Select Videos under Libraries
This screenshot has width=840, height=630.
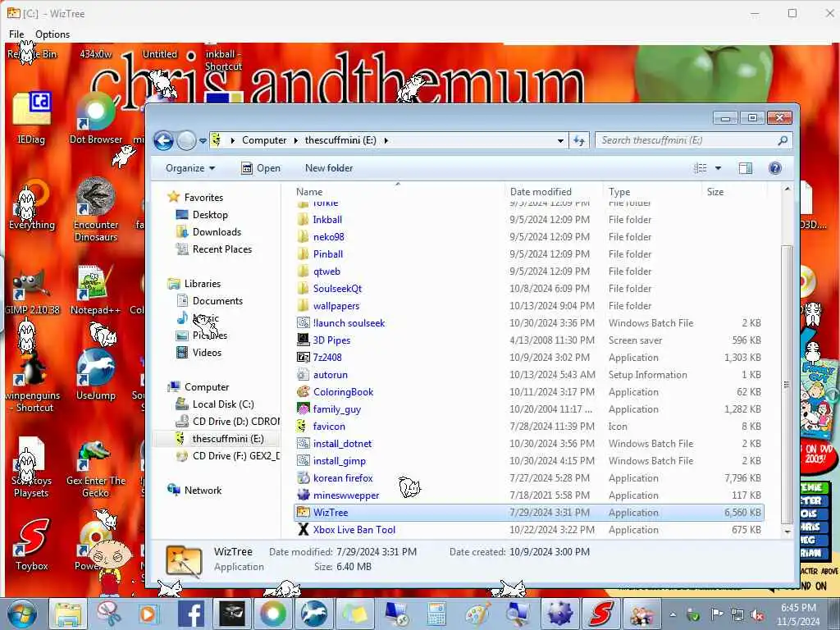pos(207,353)
